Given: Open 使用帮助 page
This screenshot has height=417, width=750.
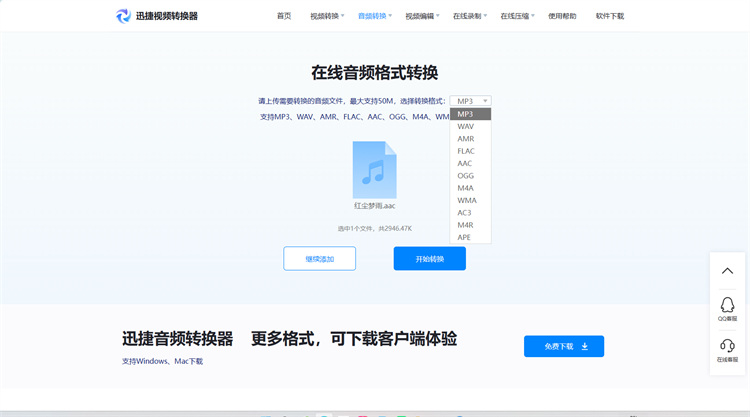Looking at the screenshot, I should point(562,16).
